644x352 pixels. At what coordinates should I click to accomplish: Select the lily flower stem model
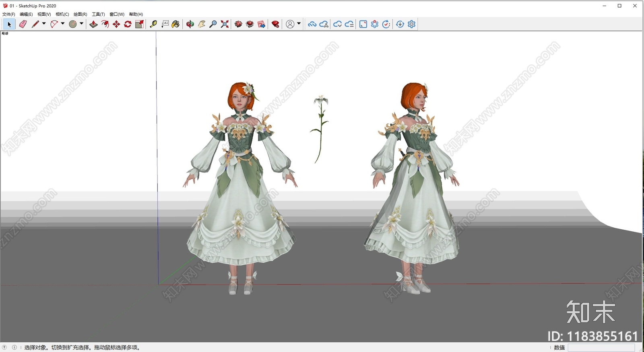320,130
